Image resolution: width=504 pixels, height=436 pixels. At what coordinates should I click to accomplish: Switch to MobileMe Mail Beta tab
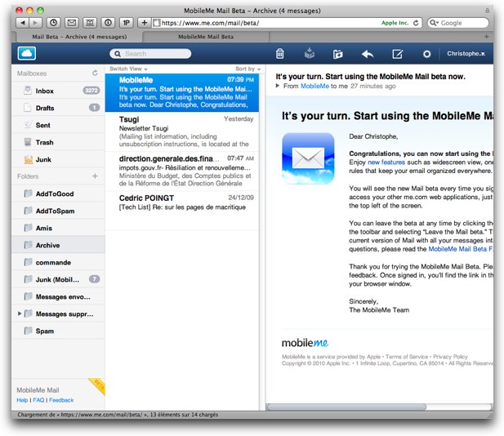point(206,37)
